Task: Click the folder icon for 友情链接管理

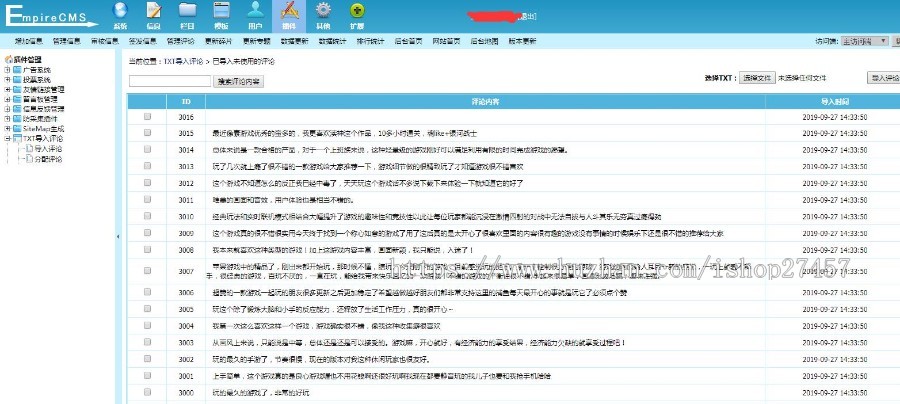Action: [x=17, y=89]
